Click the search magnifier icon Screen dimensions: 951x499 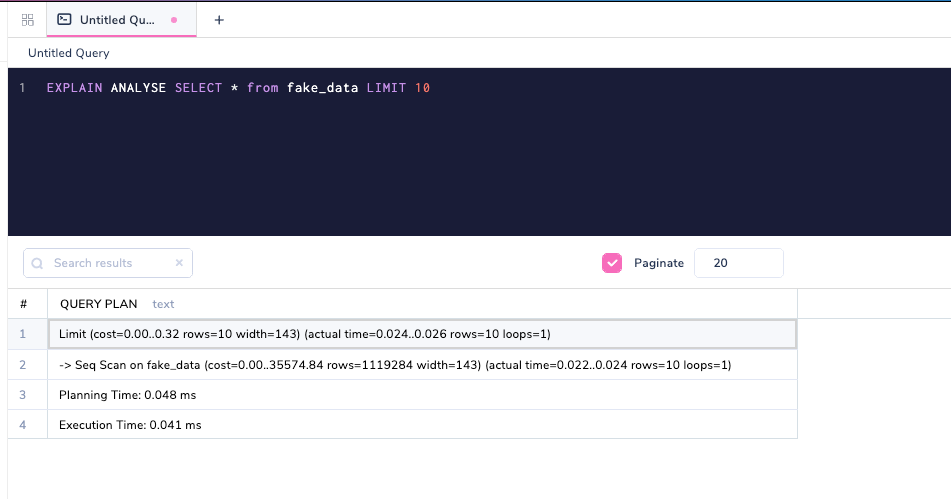[x=38, y=263]
